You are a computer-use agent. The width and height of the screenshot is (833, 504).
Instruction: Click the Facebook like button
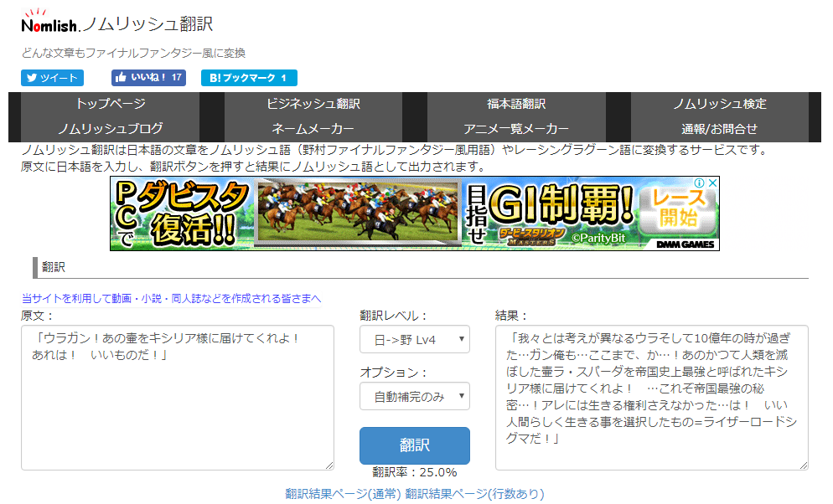(147, 78)
